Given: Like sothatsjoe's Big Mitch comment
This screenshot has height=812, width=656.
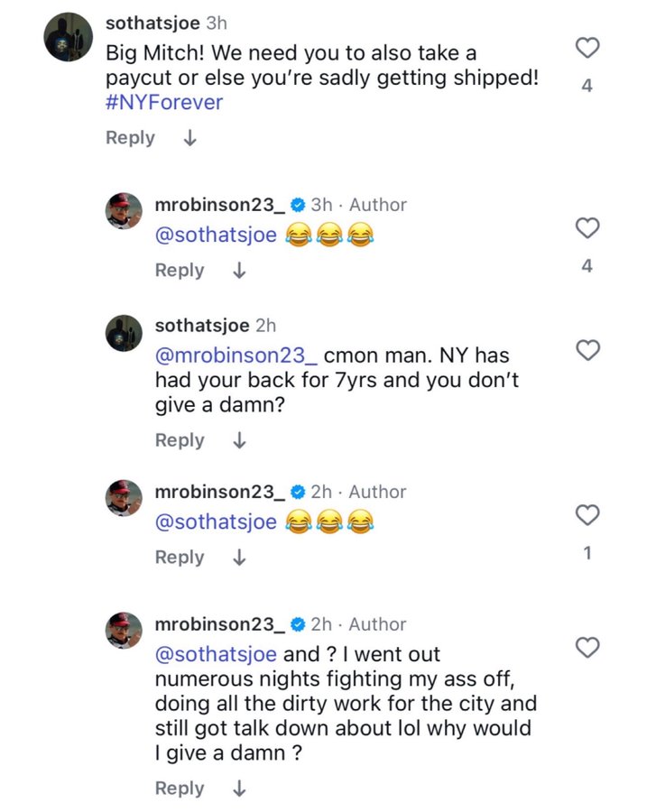Looking at the screenshot, I should pyautogui.click(x=587, y=49).
